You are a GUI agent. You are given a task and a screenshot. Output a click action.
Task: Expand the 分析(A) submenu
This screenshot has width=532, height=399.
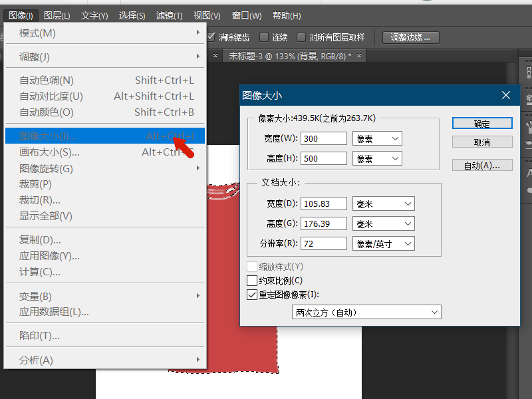pyautogui.click(x=105, y=360)
